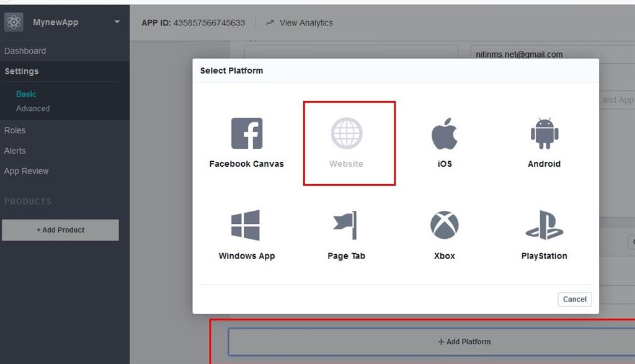The image size is (635, 364).
Task: Choose the Windows App logo icon
Action: click(x=246, y=225)
